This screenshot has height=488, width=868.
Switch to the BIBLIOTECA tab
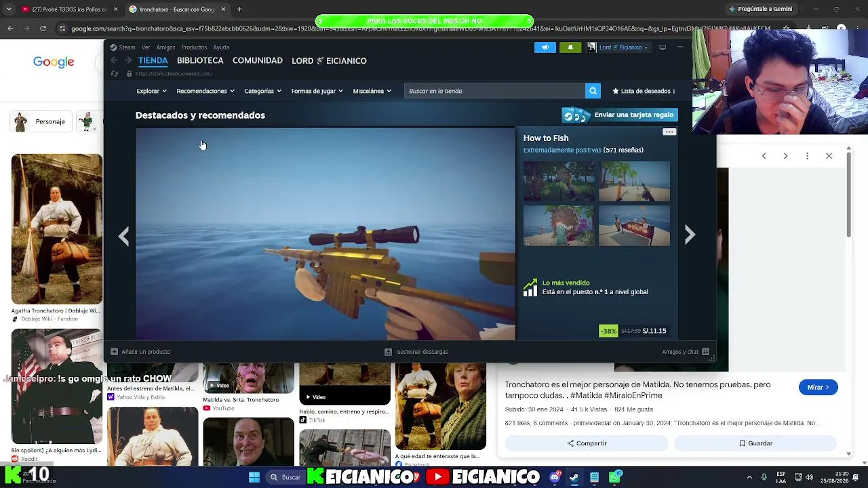200,60
